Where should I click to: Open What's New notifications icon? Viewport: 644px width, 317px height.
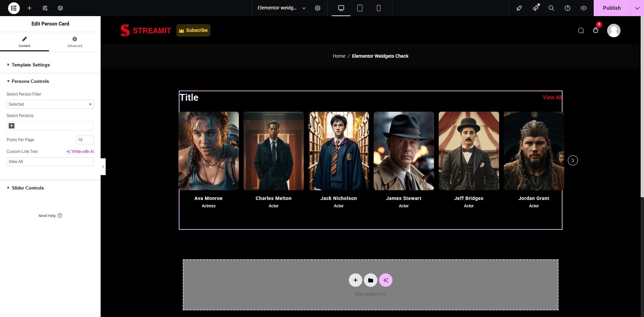536,8
